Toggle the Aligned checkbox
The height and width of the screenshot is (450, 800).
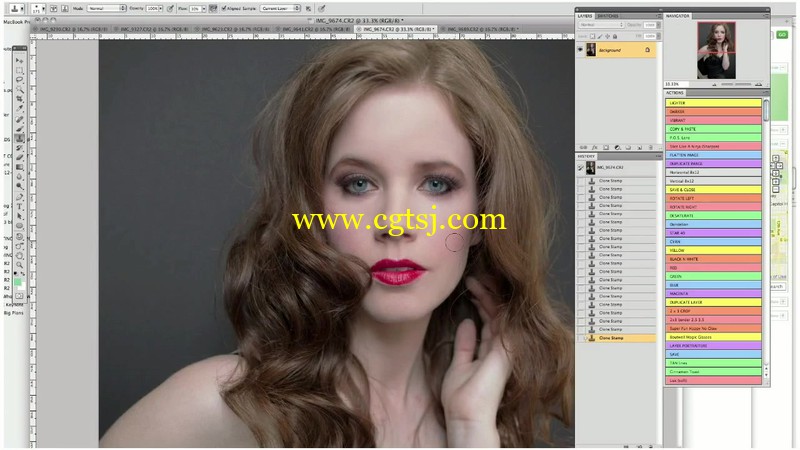(x=224, y=8)
